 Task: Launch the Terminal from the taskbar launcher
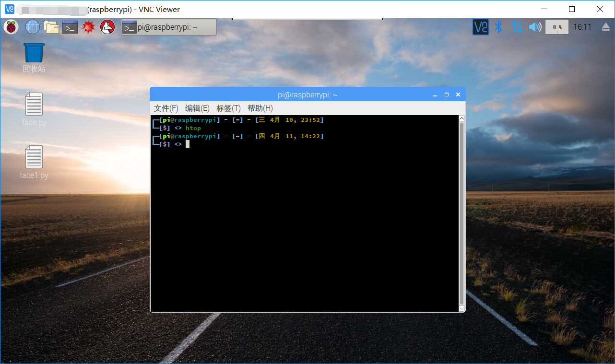tap(70, 27)
